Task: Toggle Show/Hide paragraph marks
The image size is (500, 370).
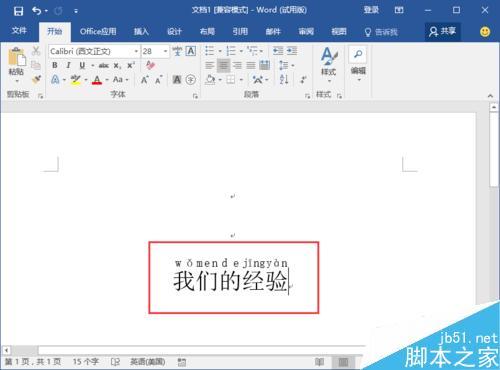Action: pyautogui.click(x=303, y=80)
